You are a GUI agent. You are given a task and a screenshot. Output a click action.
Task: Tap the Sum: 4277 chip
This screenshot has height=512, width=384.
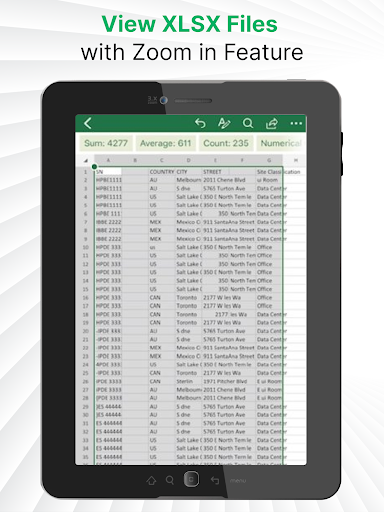pyautogui.click(x=106, y=143)
